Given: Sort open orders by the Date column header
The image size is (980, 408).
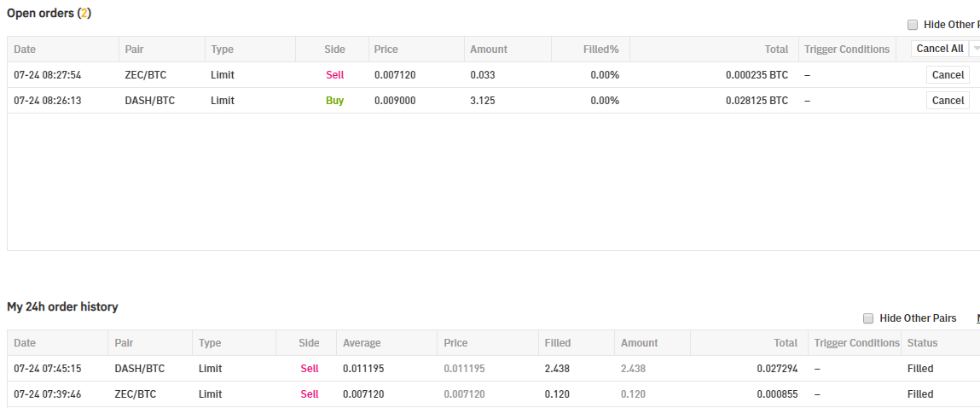Looking at the screenshot, I should [25, 50].
